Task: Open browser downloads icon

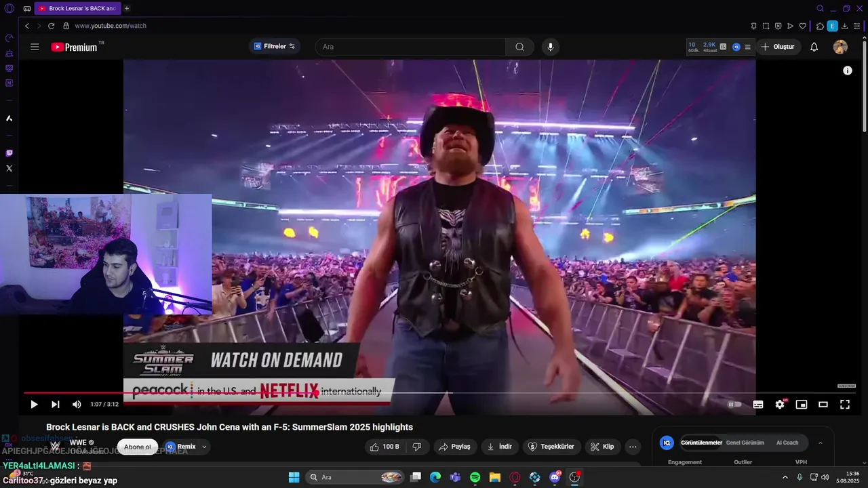Action: [844, 26]
